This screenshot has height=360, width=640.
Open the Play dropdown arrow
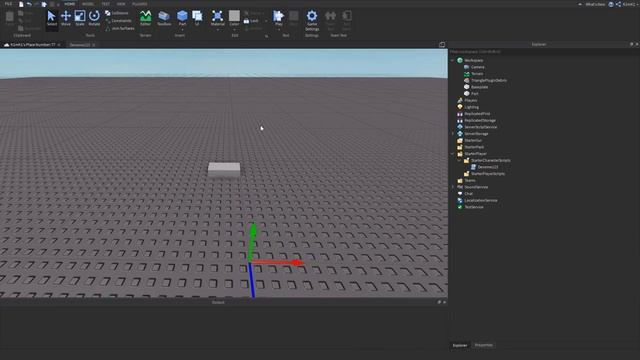click(x=278, y=29)
